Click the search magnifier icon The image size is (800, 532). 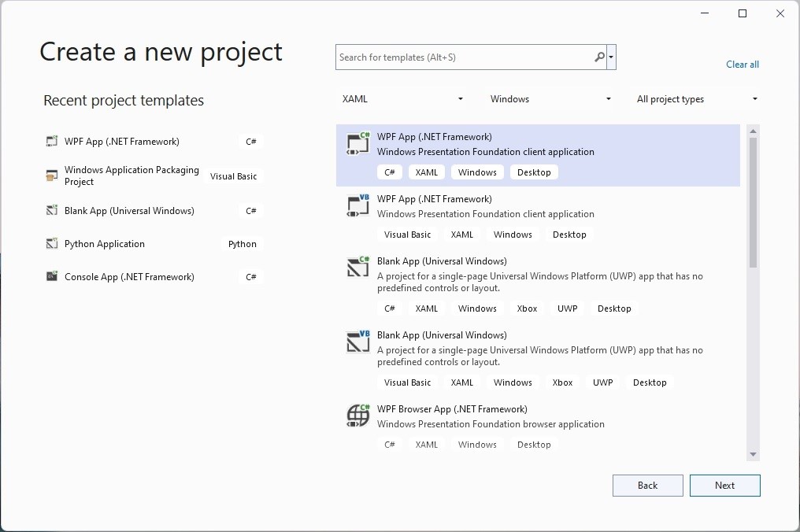coord(599,57)
